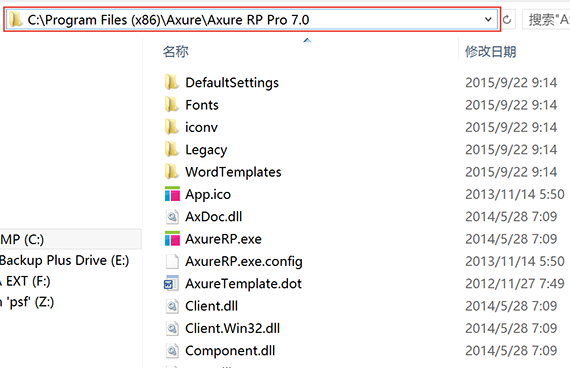This screenshot has height=368, width=570.
Task: Open the address bar history dropdown arrow
Action: point(488,19)
